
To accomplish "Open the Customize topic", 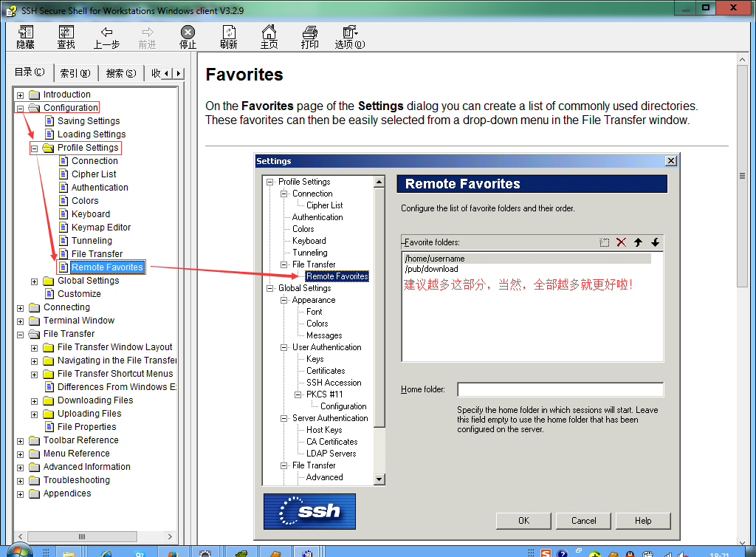I will click(79, 294).
